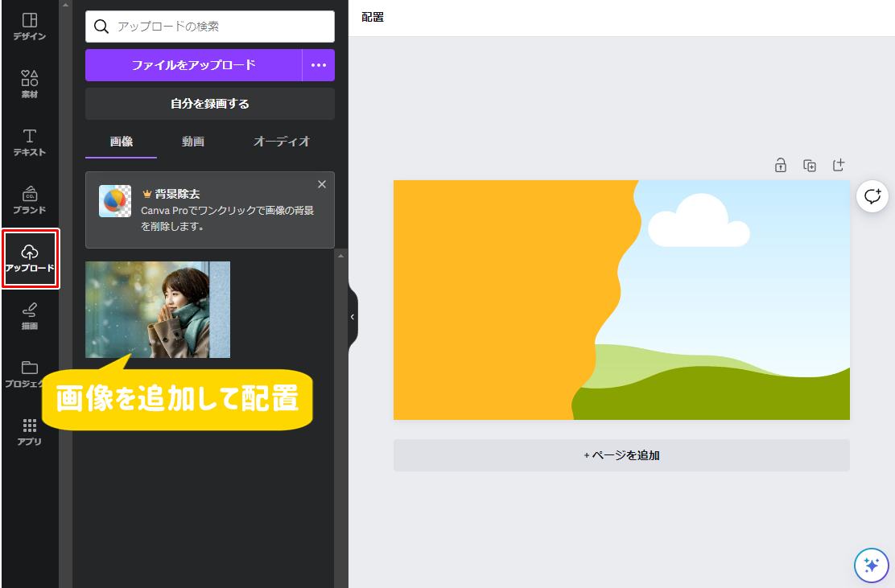Select the uploaded woman-in-scarf photo thumbnail
Screen dimensions: 895x588
point(158,310)
